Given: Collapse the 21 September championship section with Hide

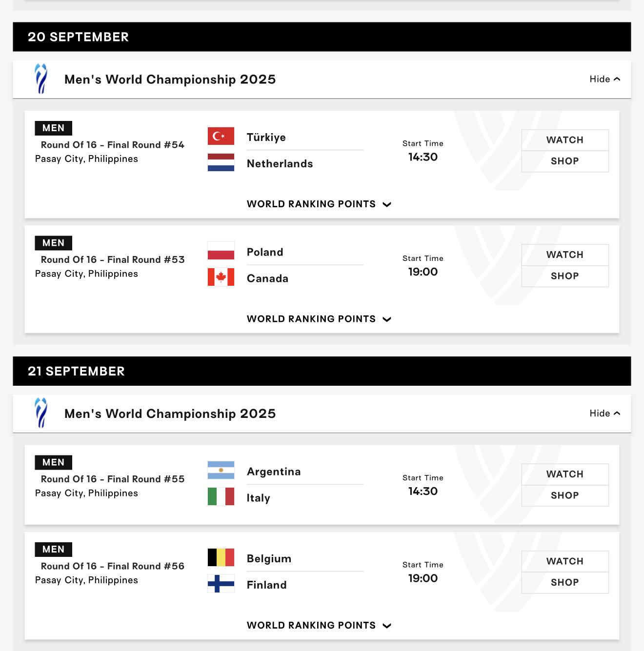Looking at the screenshot, I should [605, 413].
